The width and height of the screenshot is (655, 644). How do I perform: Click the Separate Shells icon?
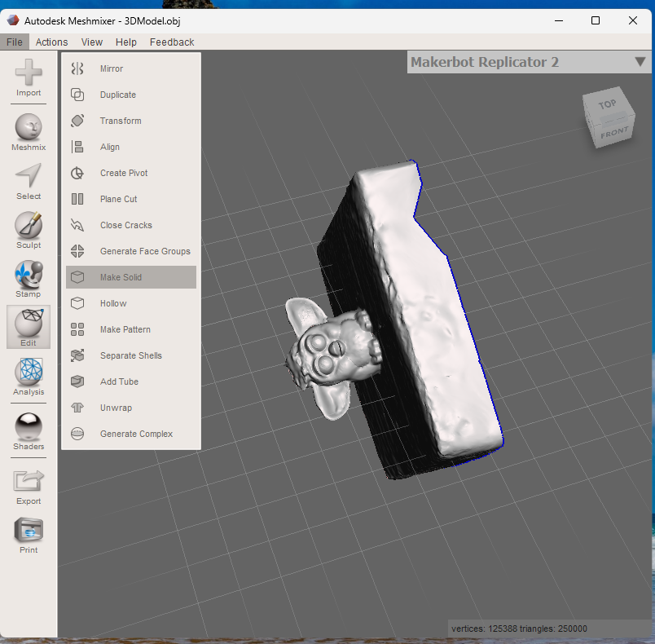77,355
